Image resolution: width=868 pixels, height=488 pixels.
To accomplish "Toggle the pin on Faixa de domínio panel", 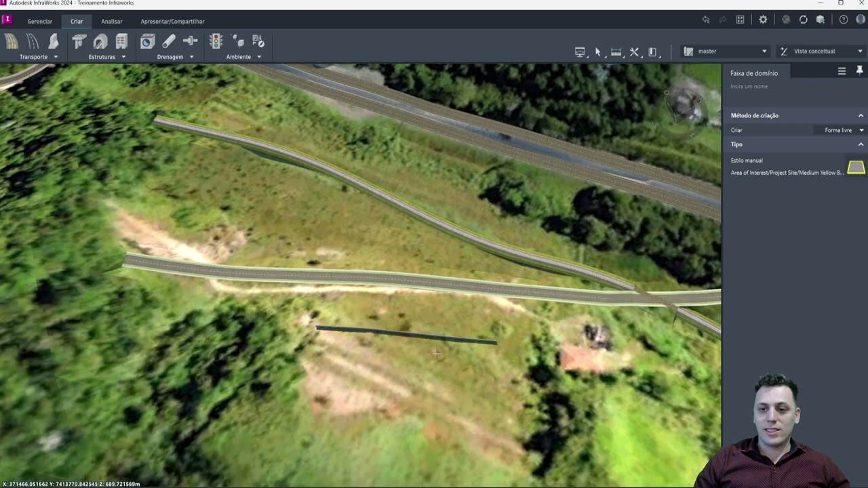I will pyautogui.click(x=859, y=70).
